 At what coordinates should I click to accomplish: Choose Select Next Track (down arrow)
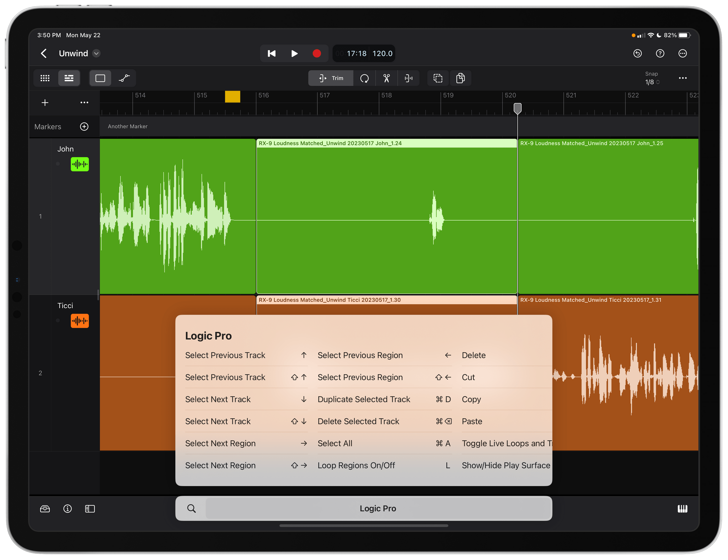(246, 399)
